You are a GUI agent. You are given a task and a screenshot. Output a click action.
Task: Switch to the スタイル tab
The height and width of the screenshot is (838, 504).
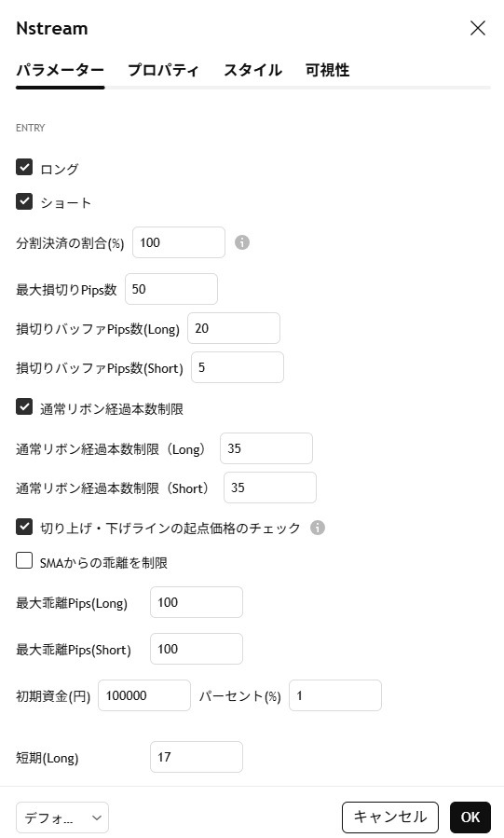252,70
